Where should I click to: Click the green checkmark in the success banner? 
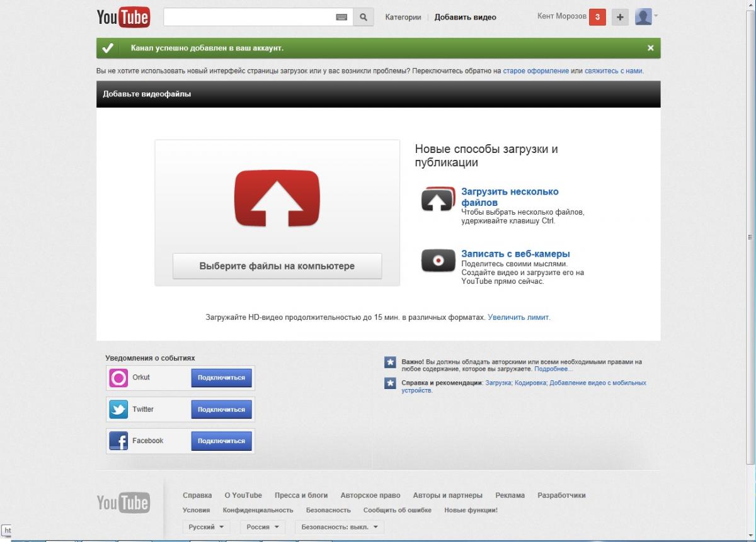108,48
